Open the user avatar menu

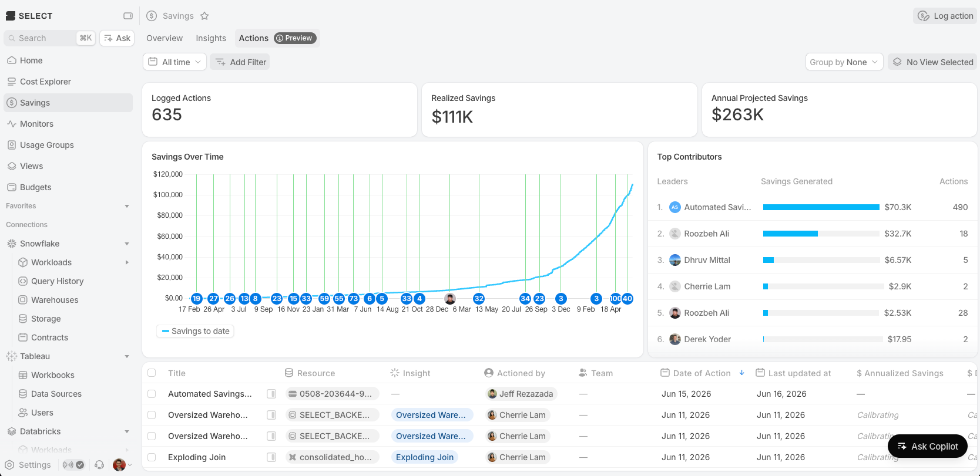pyautogui.click(x=122, y=465)
